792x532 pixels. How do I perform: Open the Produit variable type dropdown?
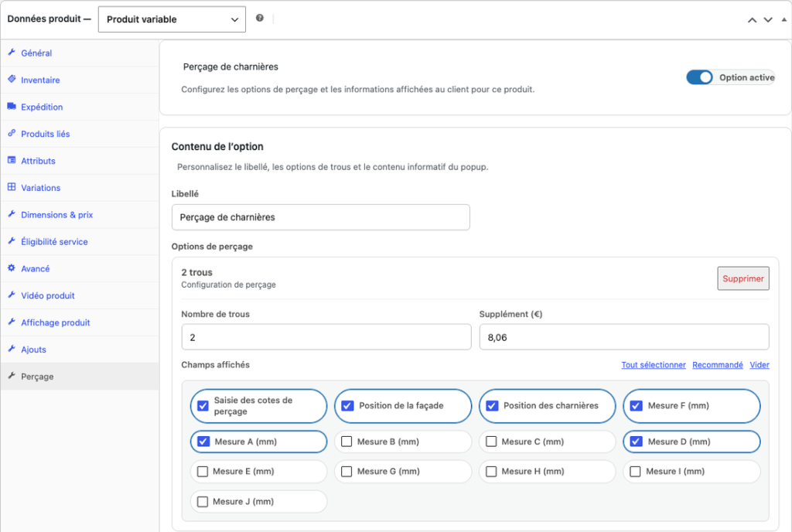[x=172, y=19]
